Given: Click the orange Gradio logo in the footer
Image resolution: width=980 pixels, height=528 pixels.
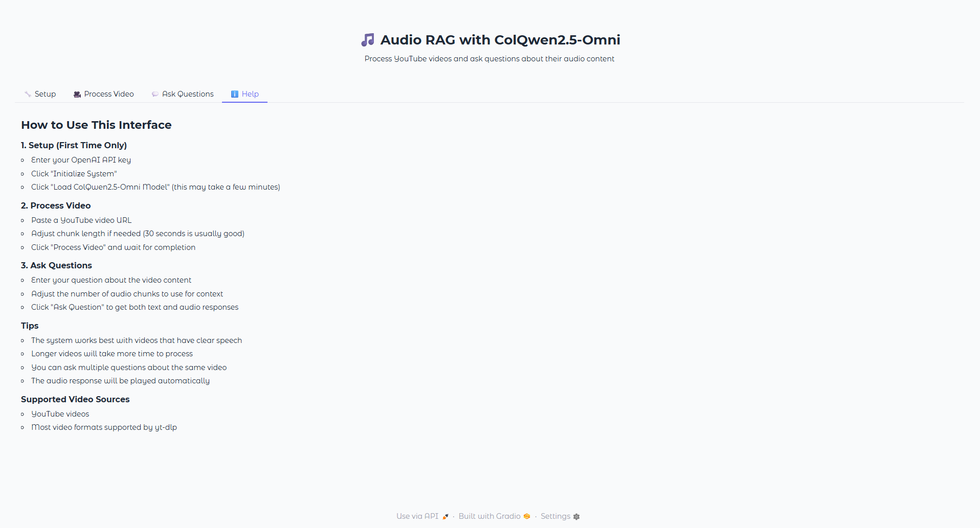Looking at the screenshot, I should tap(527, 516).
